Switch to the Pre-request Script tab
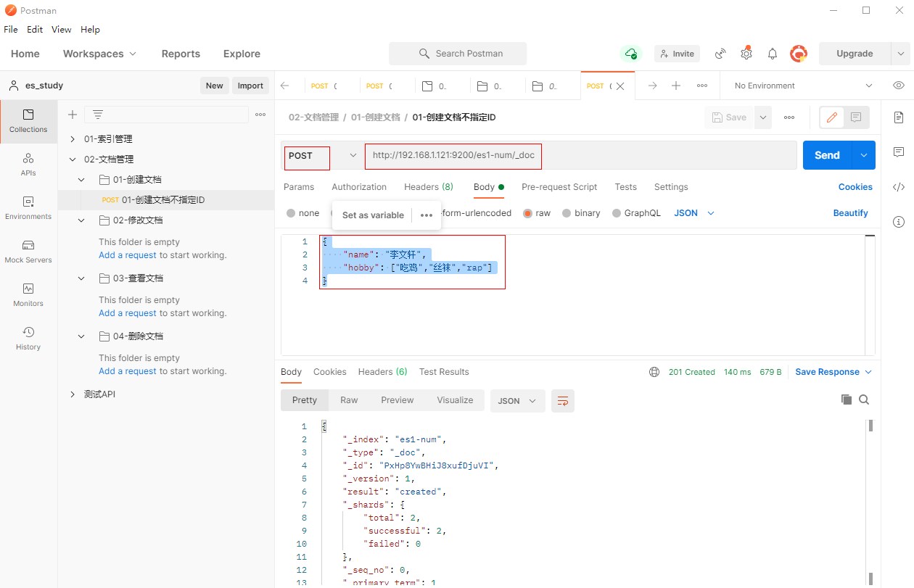The height and width of the screenshot is (588, 914). coord(559,187)
